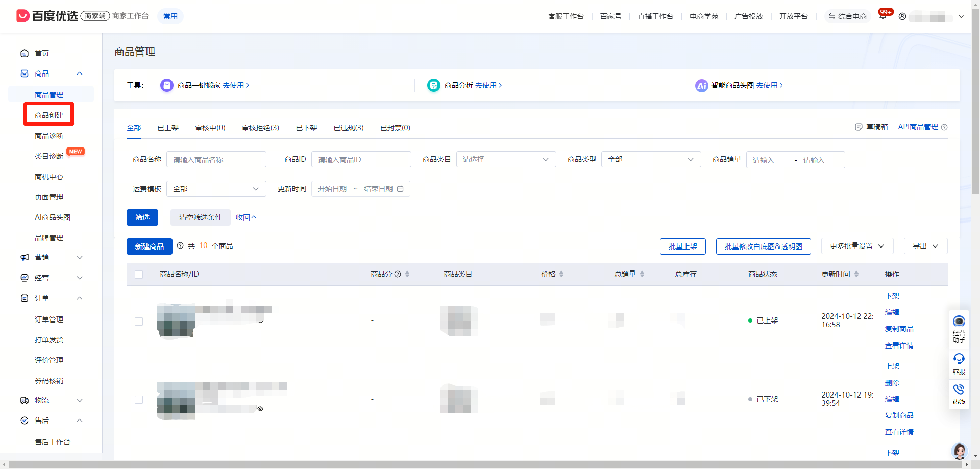Click the 订单 sidebar icon
Screen dimensions: 980x469
coord(24,298)
